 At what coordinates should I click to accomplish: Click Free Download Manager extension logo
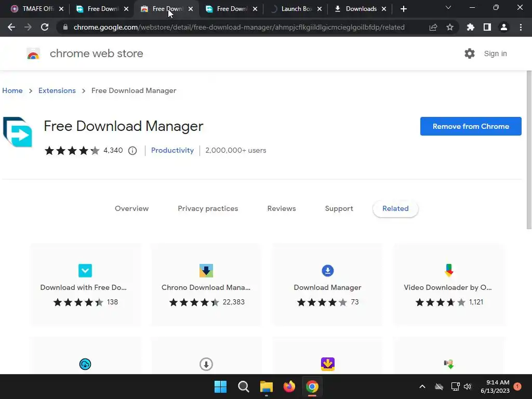18,132
